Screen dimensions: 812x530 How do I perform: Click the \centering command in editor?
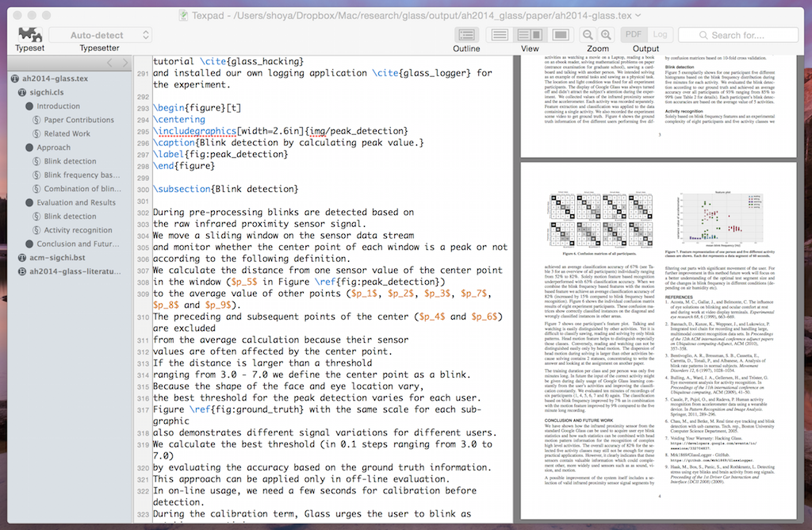coord(179,119)
